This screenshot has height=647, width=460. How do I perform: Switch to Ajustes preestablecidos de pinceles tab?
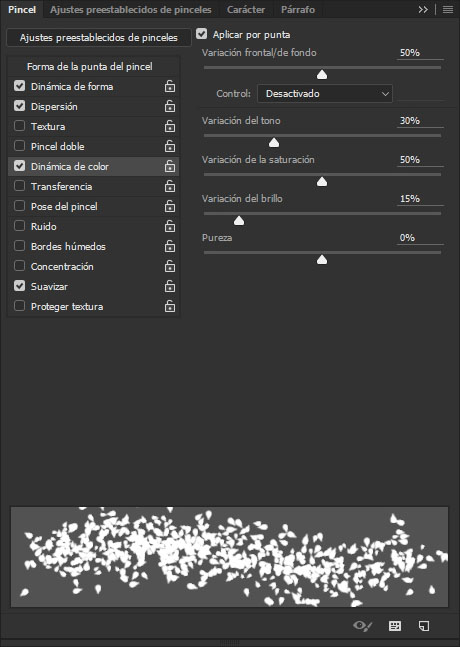pyautogui.click(x=131, y=9)
